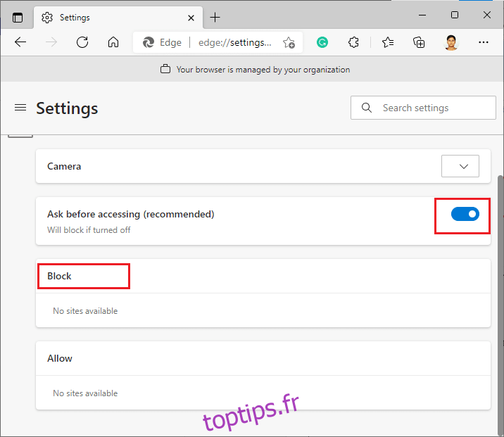
Task: Click the search magnifier icon
Action: pyautogui.click(x=367, y=108)
